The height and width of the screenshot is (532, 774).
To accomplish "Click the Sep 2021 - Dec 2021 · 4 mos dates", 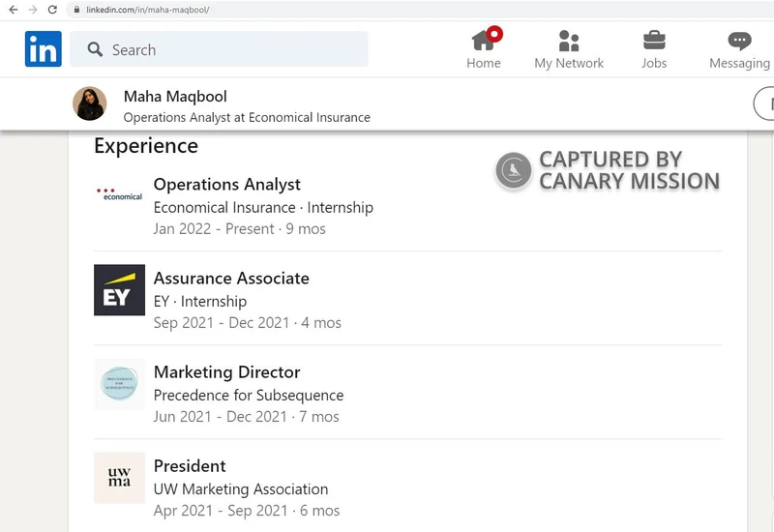I will pyautogui.click(x=248, y=323).
